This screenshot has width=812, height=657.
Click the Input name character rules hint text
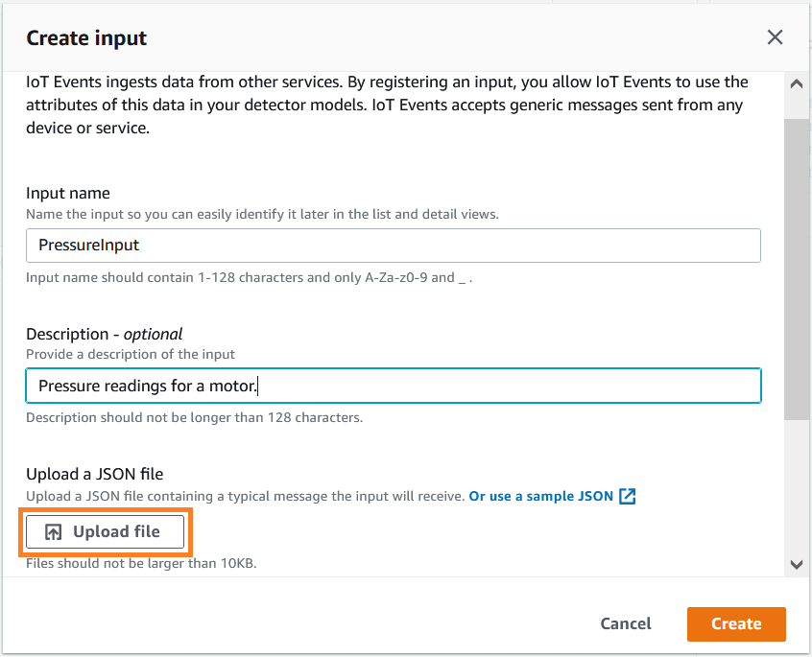[x=250, y=277]
